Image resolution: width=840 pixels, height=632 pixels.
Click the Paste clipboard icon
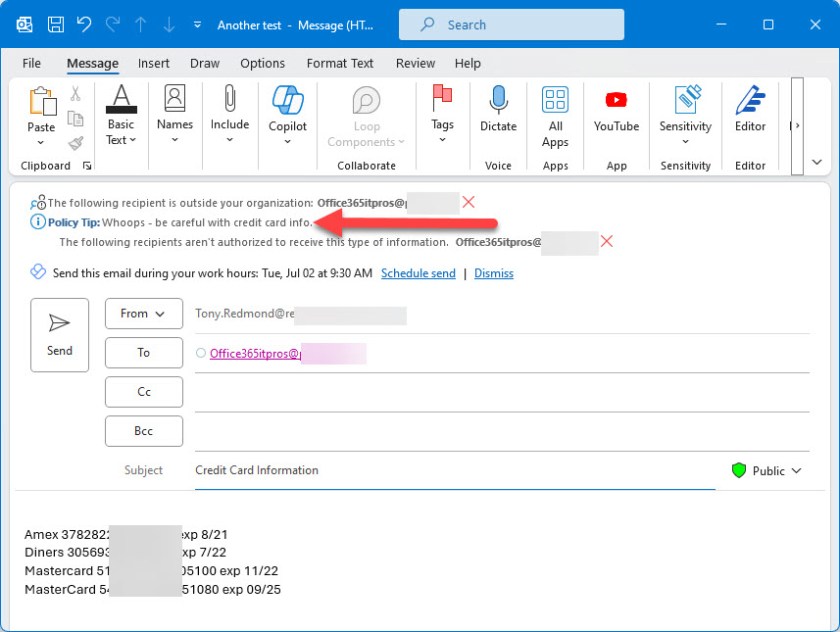click(x=42, y=101)
